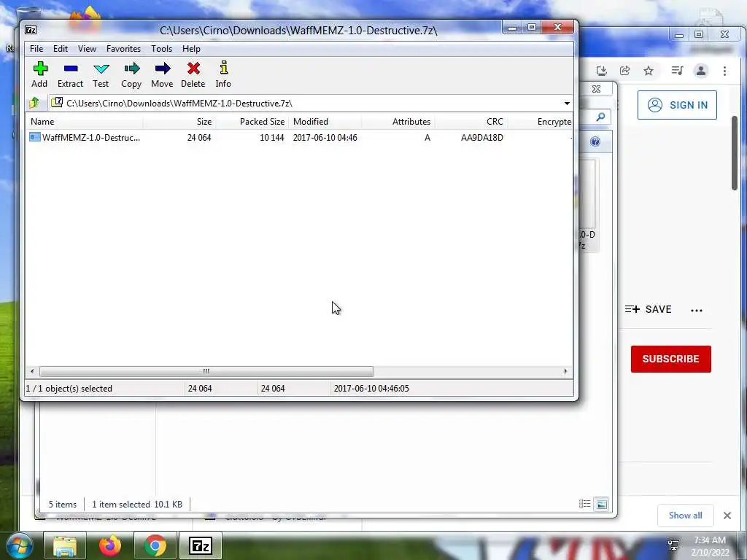Open the media control icon in Chrome toolbar
Viewport: 747px width, 560px height.
tap(677, 71)
